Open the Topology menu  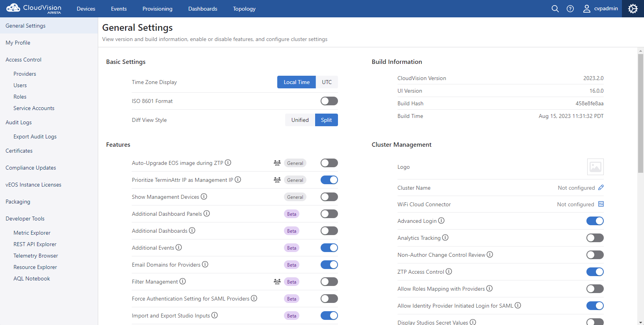(244, 9)
